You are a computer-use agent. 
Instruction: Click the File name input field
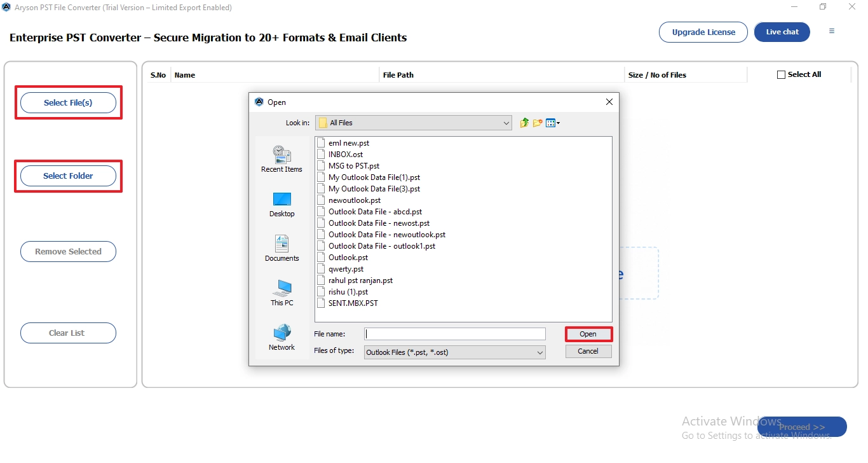(x=455, y=334)
